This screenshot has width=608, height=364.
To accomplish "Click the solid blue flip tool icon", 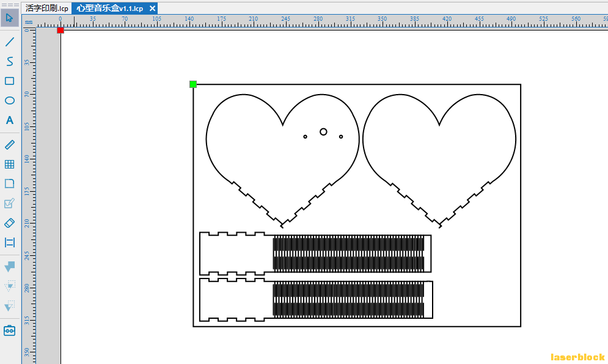I will coord(10,266).
